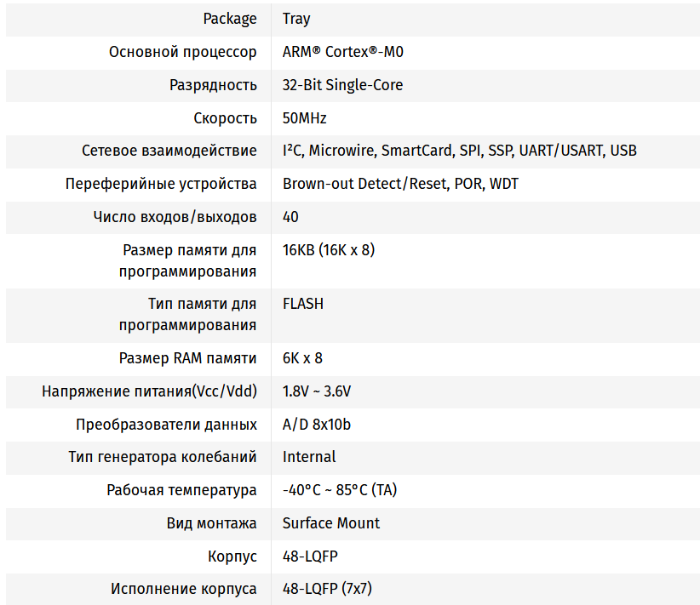Click the 'Число входов/выходов' label
Image resolution: width=700 pixels, height=605 pixels.
click(x=175, y=217)
